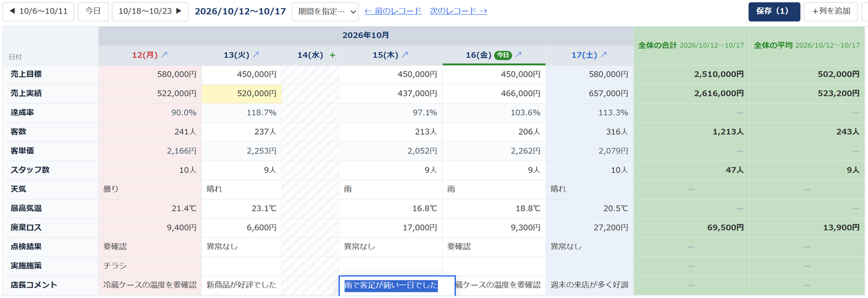Open the 17(土) record arrow icon
This screenshot has height=298, width=868.
pos(603,55)
